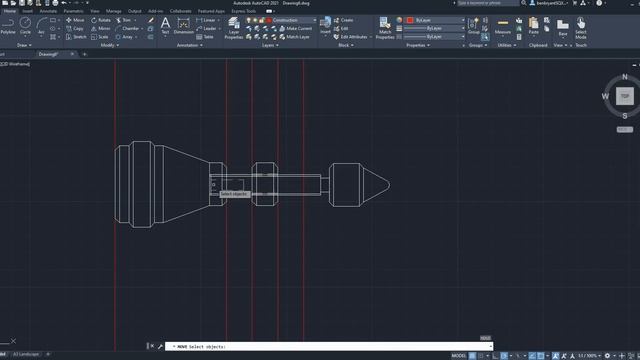Click the Select Mode touch button
Viewport: 640px width, 360px height.
coord(581,28)
